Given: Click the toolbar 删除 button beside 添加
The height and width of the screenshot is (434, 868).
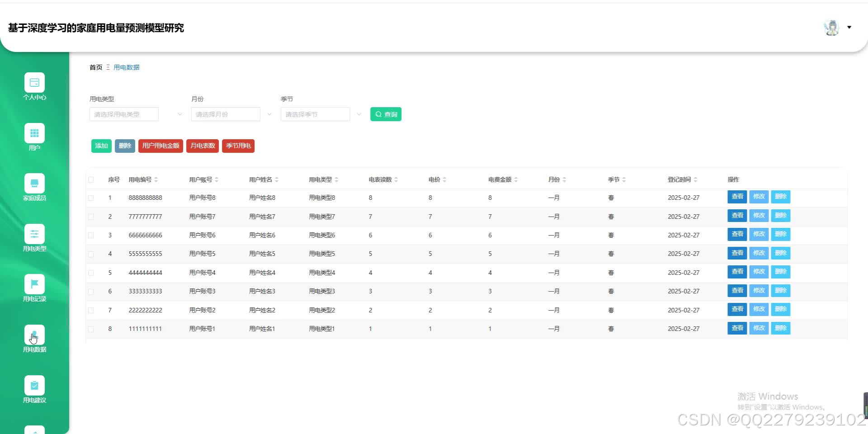Looking at the screenshot, I should [x=125, y=146].
